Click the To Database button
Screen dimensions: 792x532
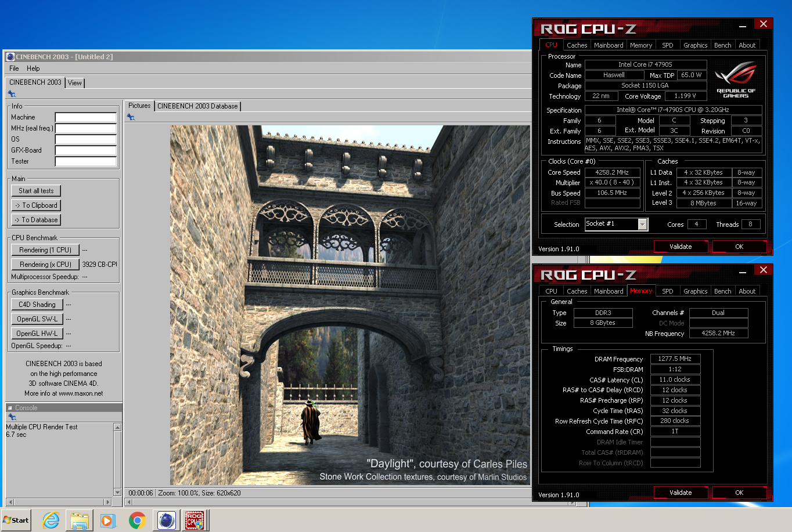click(36, 220)
